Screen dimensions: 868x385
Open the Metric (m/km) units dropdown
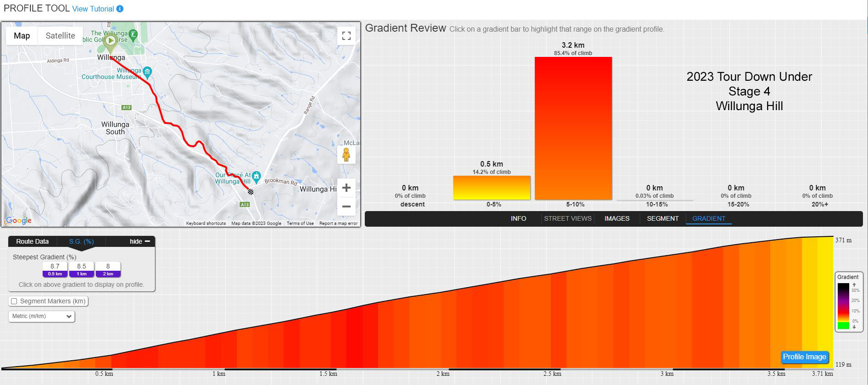(42, 316)
